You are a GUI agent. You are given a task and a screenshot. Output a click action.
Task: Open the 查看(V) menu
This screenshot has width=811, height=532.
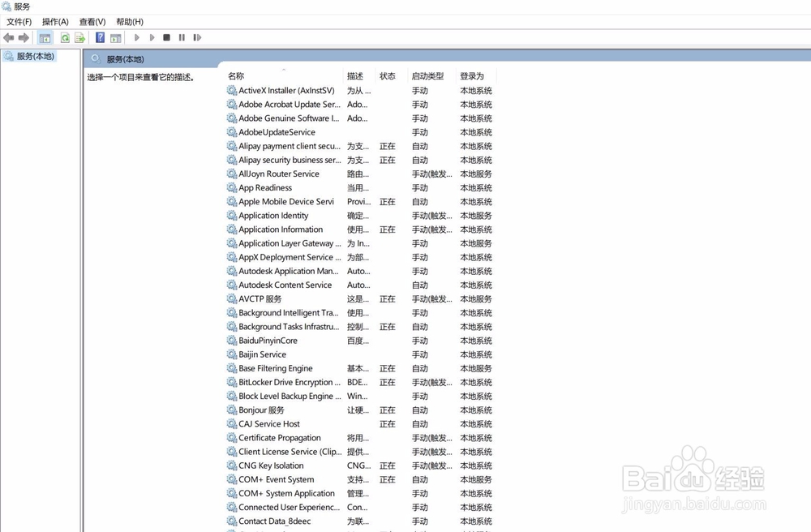click(x=92, y=22)
